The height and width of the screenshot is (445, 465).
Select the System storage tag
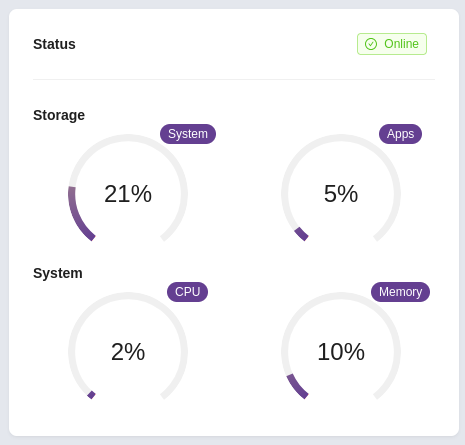pyautogui.click(x=188, y=134)
